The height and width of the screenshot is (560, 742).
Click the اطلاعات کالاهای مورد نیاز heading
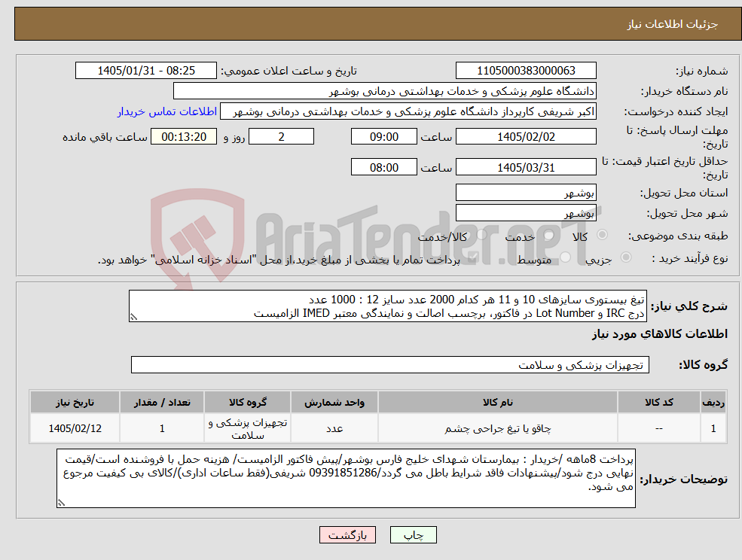pos(660,334)
